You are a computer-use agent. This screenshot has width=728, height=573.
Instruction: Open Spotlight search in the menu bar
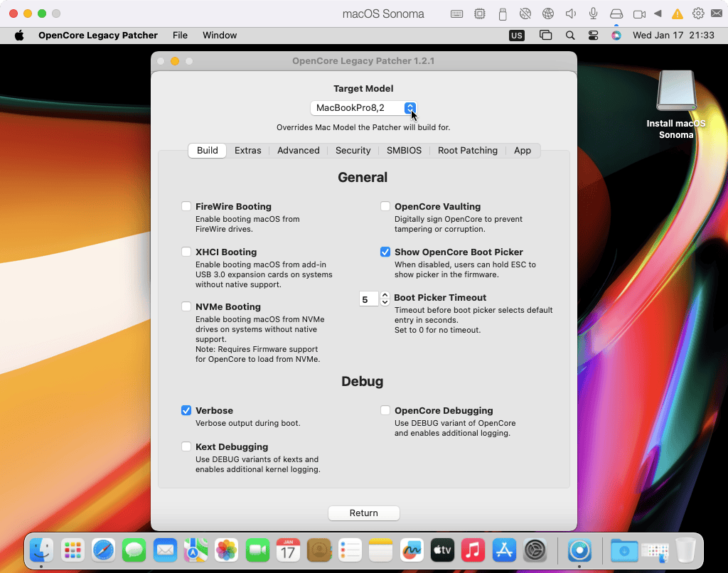coord(570,36)
